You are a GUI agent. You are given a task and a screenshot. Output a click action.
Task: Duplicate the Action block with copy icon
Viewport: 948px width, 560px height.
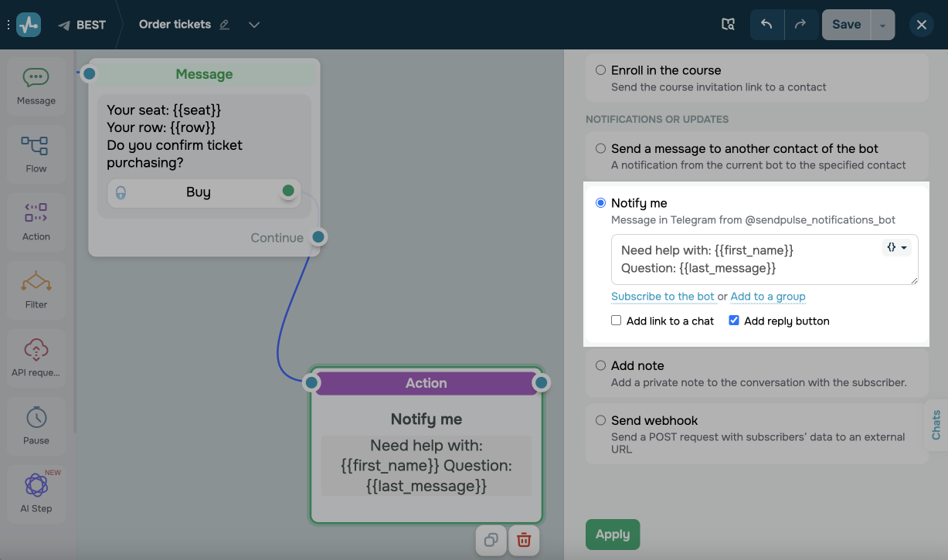[491, 540]
